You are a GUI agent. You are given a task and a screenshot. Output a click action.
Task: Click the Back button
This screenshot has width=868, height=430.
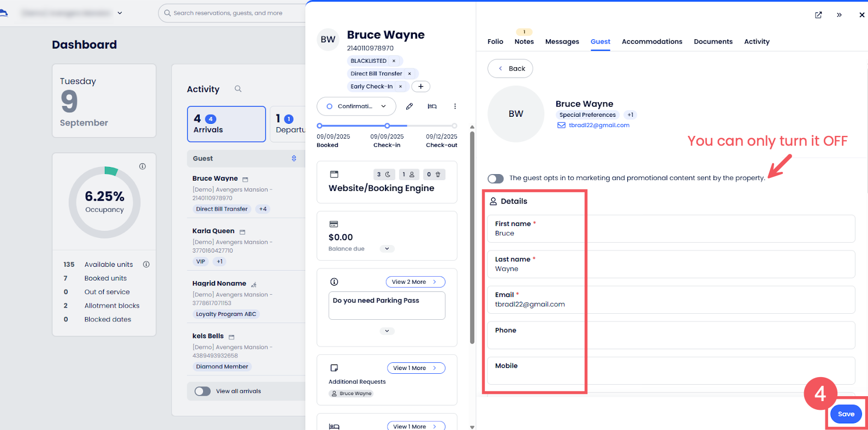click(510, 69)
